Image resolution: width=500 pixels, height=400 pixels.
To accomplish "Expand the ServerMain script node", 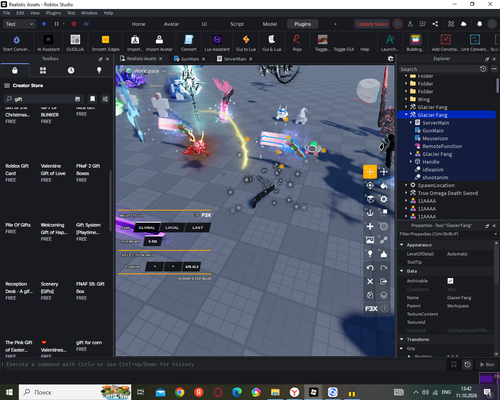I will coord(411,123).
